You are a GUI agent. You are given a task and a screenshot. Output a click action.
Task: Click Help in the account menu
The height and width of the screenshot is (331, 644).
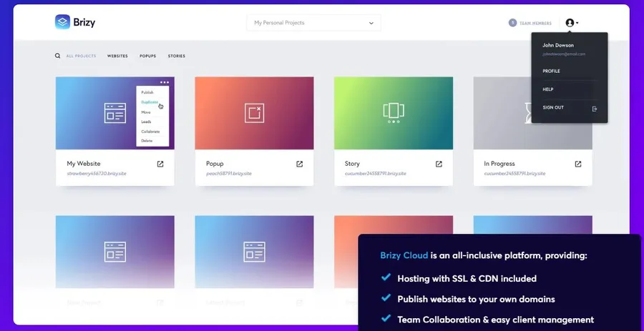pos(548,89)
